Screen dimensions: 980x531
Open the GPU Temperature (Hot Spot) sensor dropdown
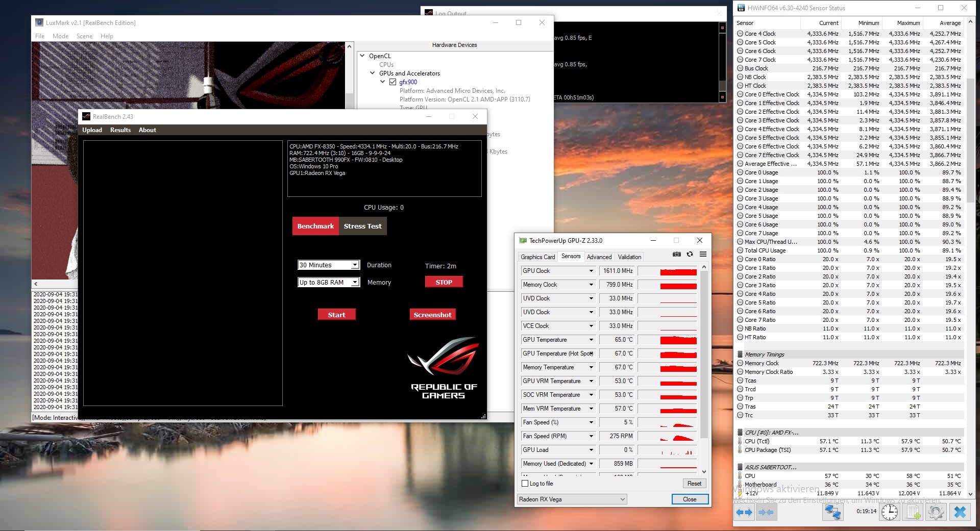point(591,353)
